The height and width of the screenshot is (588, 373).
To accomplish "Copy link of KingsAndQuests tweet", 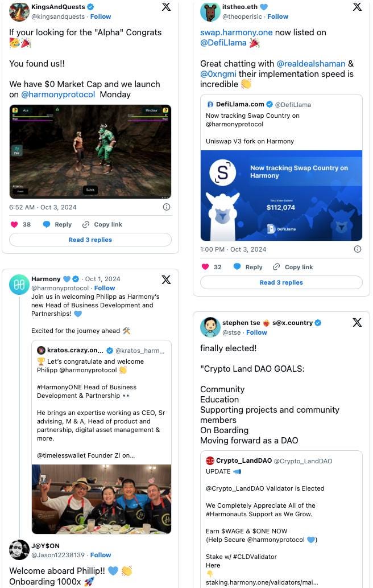I will (102, 224).
